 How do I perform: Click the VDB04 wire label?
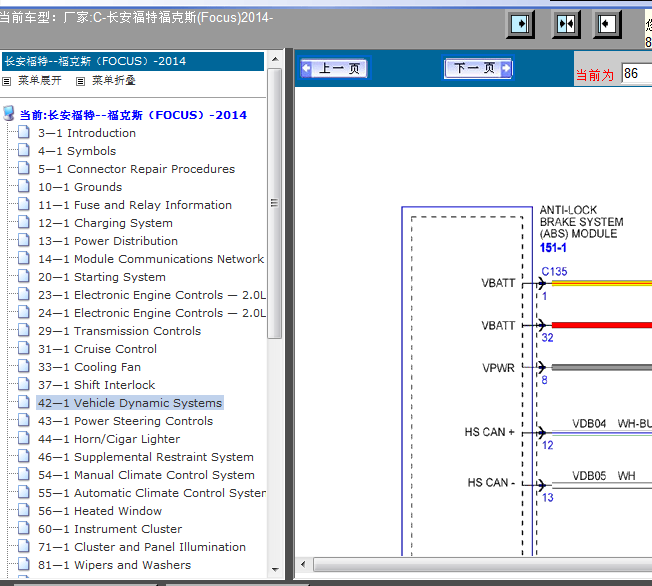point(589,424)
